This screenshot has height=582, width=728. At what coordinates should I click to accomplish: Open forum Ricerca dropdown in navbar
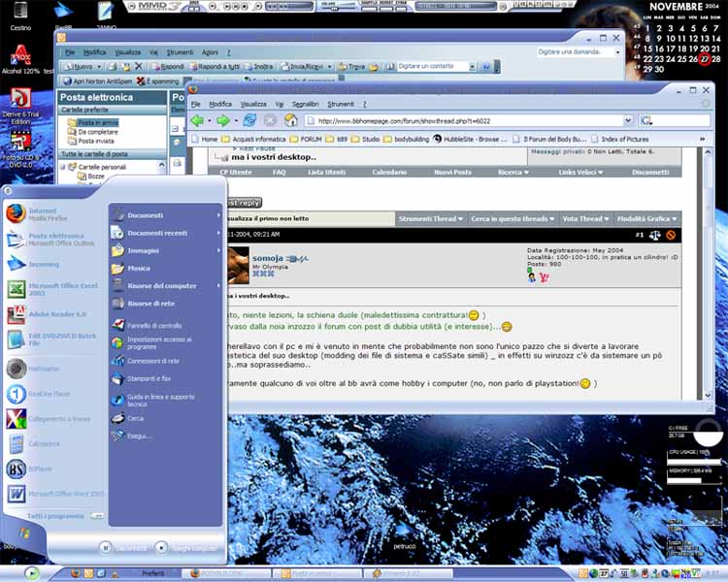pyautogui.click(x=513, y=173)
